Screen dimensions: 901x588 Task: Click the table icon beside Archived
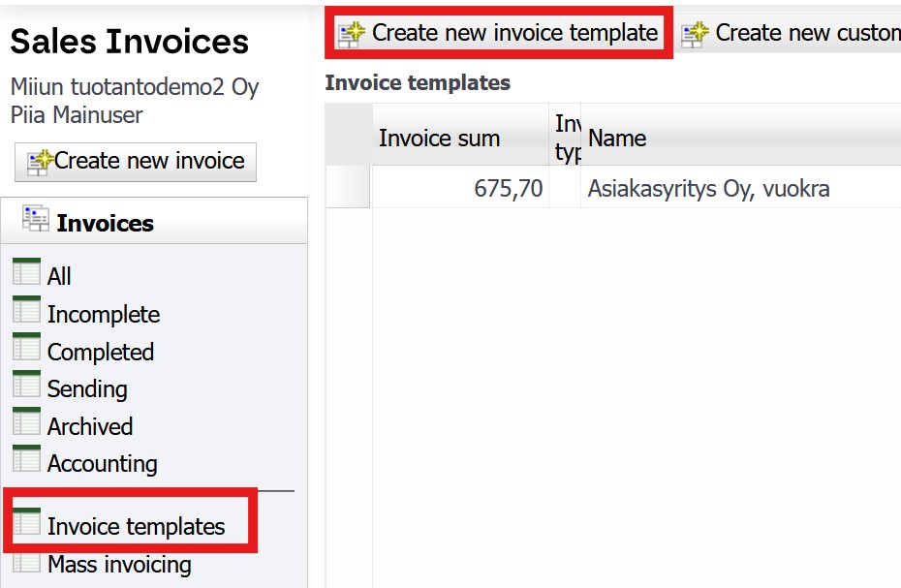(x=26, y=421)
